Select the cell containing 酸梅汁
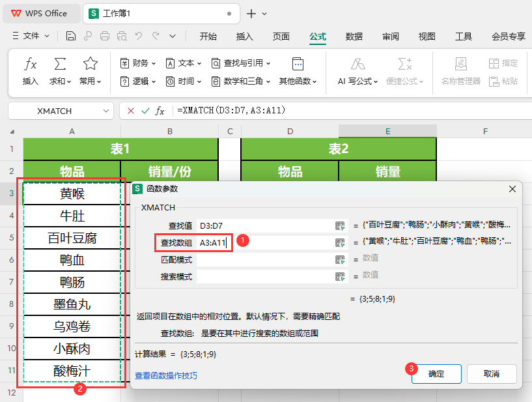The width and height of the screenshot is (532, 402). pos(72,371)
